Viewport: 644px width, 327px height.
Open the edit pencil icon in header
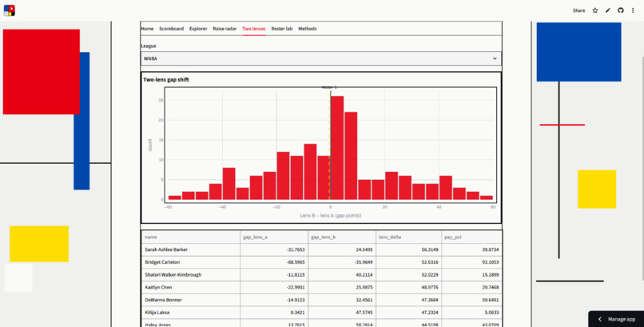click(608, 10)
